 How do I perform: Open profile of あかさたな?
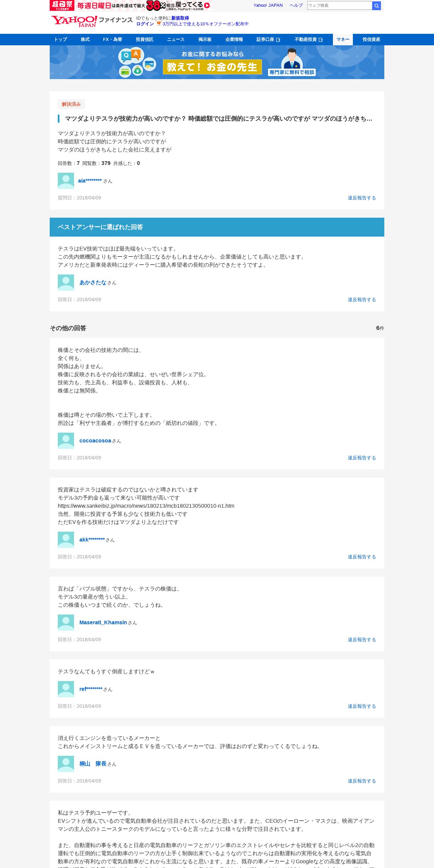(x=93, y=283)
